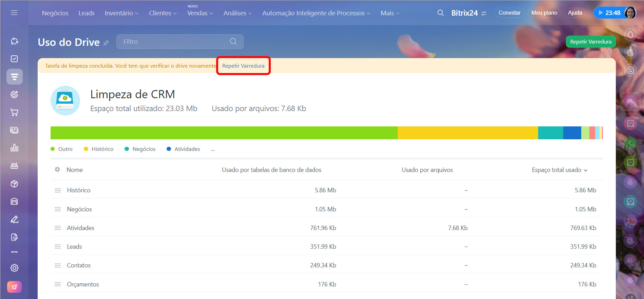Open the hamburger main menu
Viewport: 644px width, 299px height.
tap(14, 13)
